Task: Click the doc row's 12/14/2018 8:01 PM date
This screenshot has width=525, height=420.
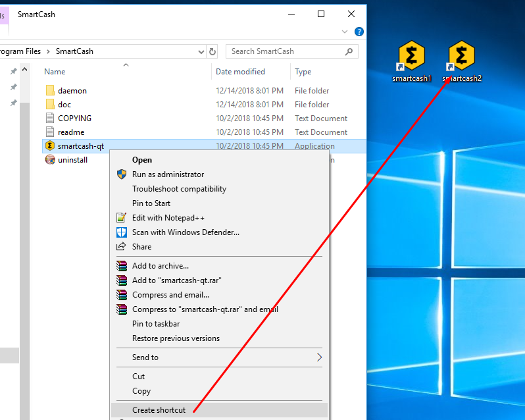Action: coord(249,105)
